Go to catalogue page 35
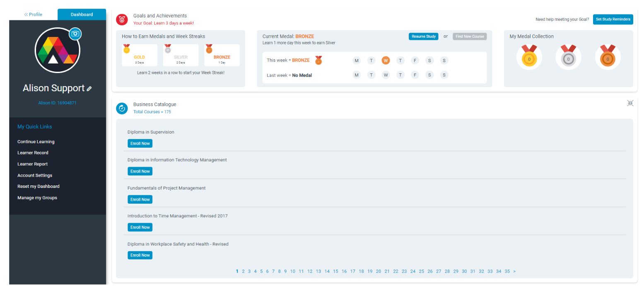Viewport: 644px width, 292px height. coord(507,271)
